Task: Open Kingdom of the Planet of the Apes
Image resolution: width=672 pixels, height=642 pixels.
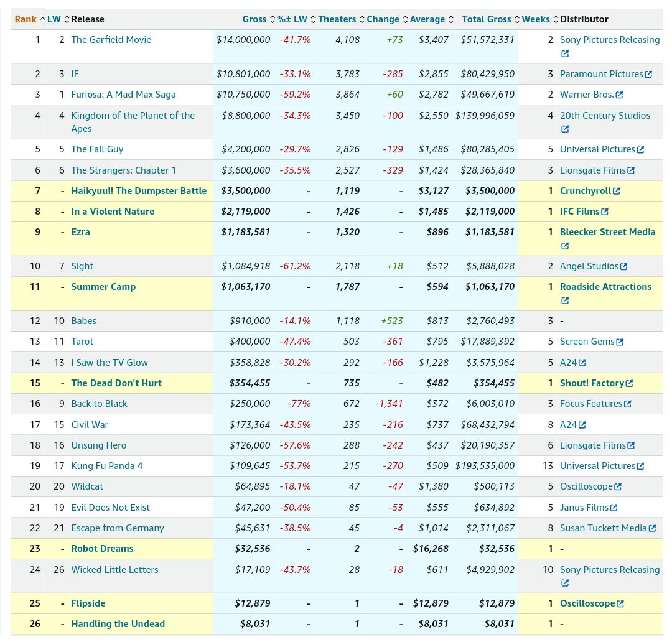Action: pos(133,122)
